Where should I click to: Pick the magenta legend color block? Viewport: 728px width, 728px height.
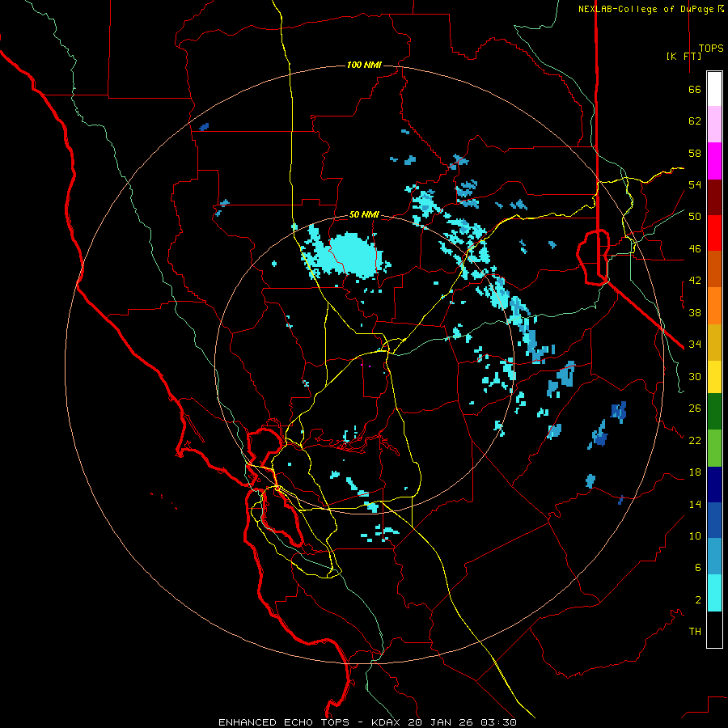pyautogui.click(x=714, y=161)
